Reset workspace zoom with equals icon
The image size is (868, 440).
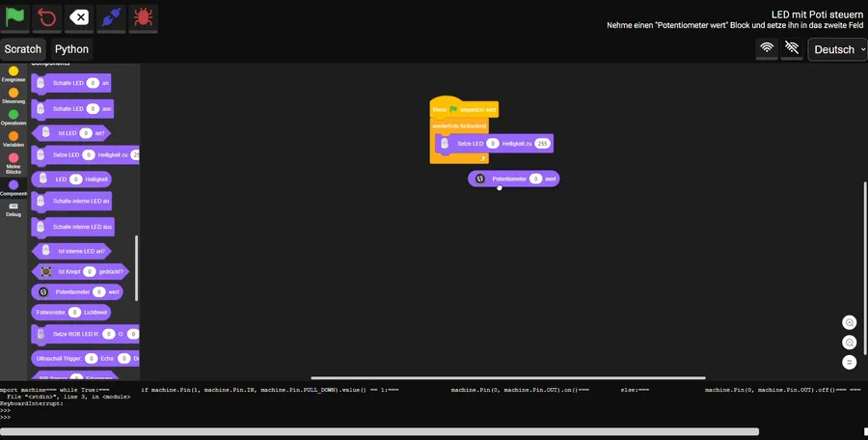[849, 362]
